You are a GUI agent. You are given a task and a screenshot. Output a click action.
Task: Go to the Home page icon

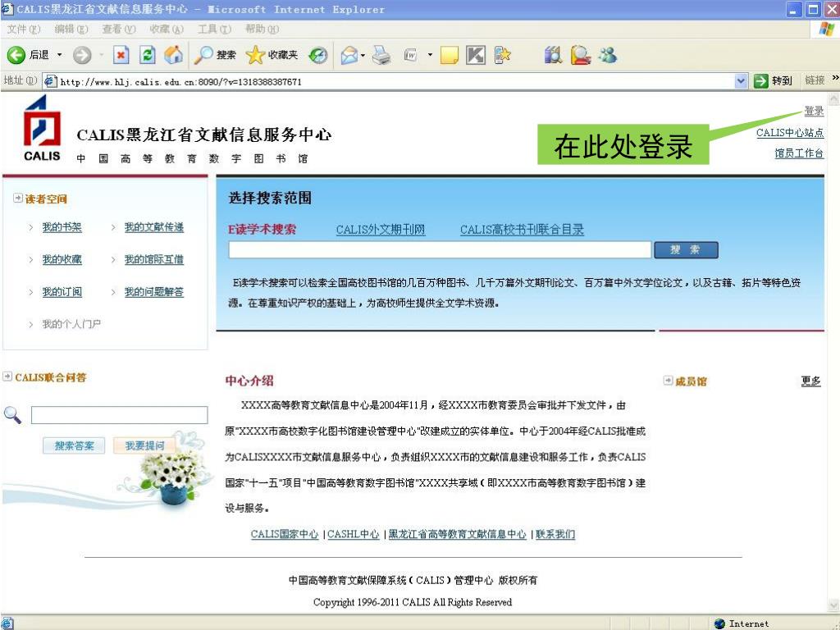(173, 55)
